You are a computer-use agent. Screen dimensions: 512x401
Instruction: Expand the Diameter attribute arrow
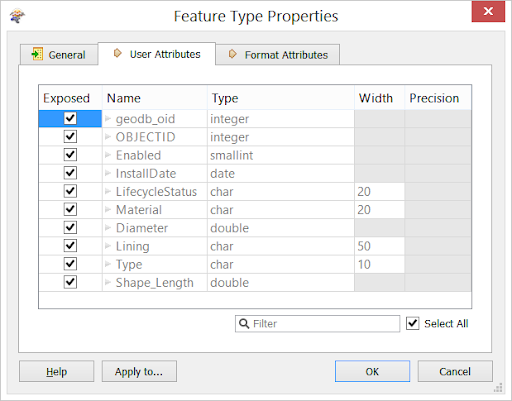pyautogui.click(x=108, y=228)
